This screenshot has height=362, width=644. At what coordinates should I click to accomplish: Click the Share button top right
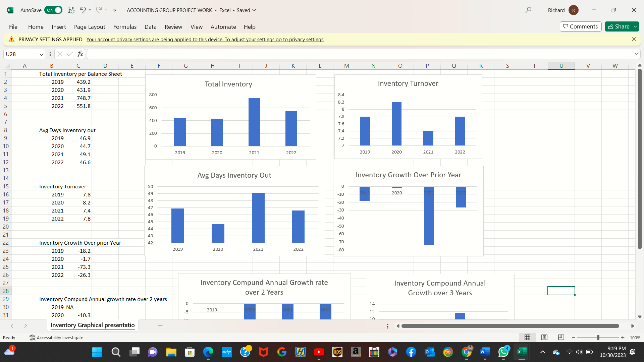pos(619,26)
